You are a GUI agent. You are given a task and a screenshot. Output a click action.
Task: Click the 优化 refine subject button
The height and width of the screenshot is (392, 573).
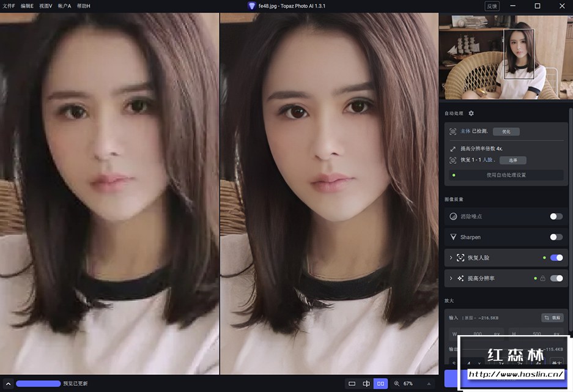[x=506, y=131]
